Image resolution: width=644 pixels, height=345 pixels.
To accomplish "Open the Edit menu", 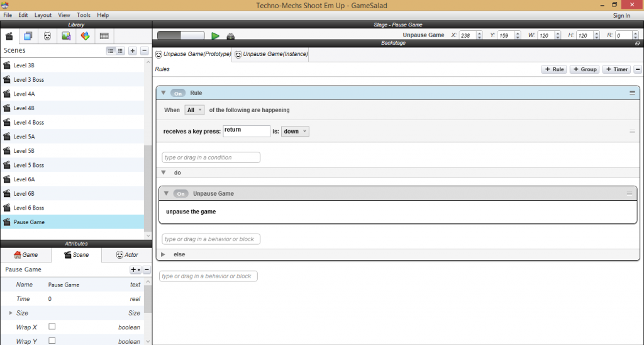I will 23,15.
